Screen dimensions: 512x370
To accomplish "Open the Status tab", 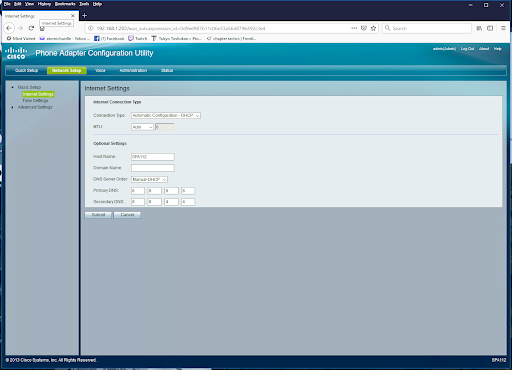I will tap(167, 70).
